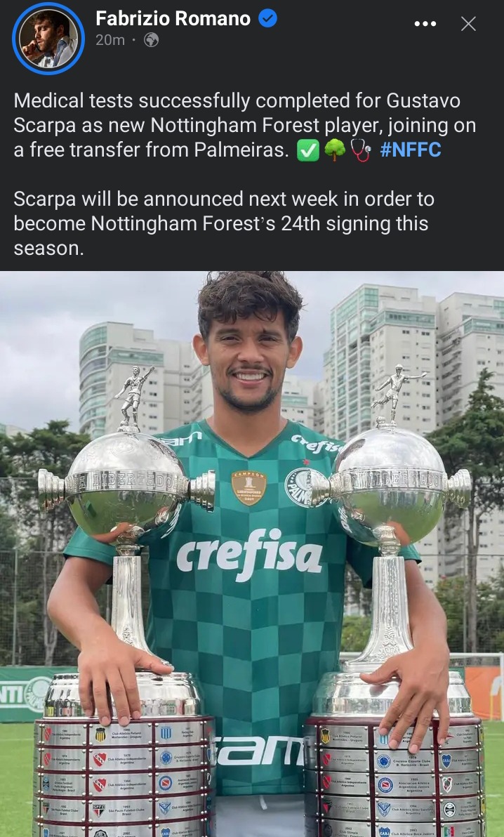Open the three-dot post options menu
The image size is (504, 837).
(x=425, y=23)
